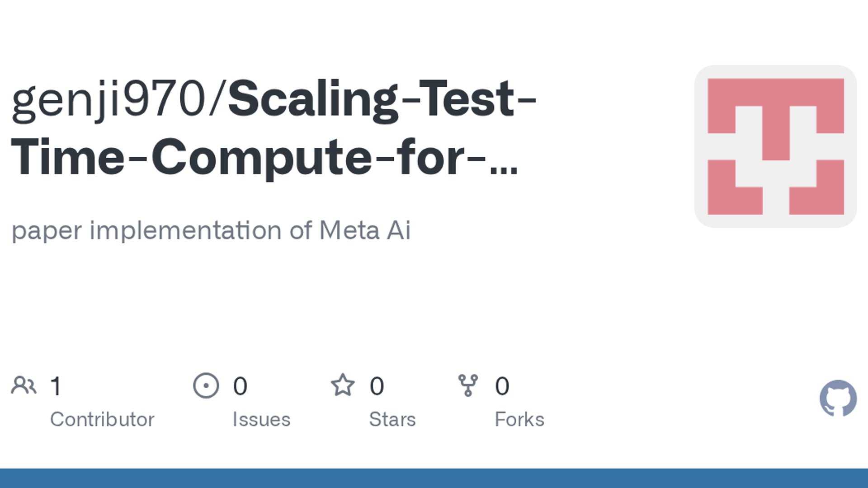Select the contributors people icon
868x488 pixels.
[24, 385]
